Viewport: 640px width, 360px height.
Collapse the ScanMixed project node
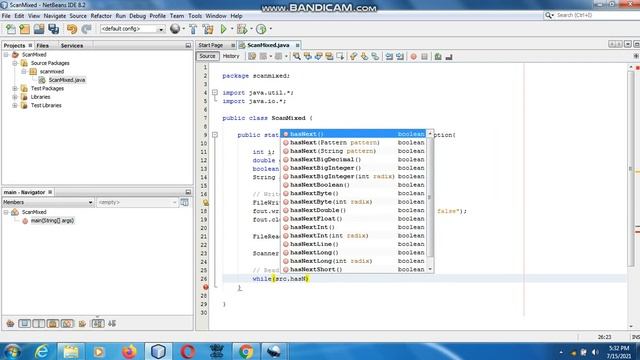click(6, 55)
